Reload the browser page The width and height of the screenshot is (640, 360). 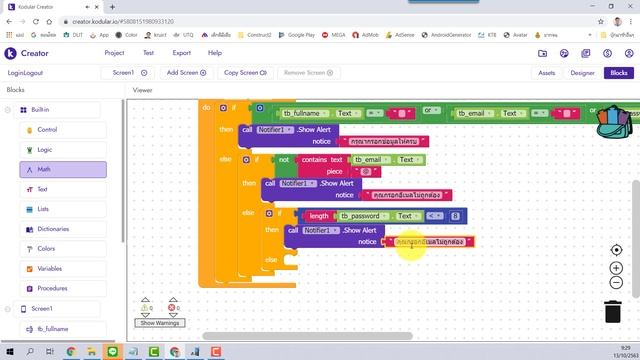(36, 21)
